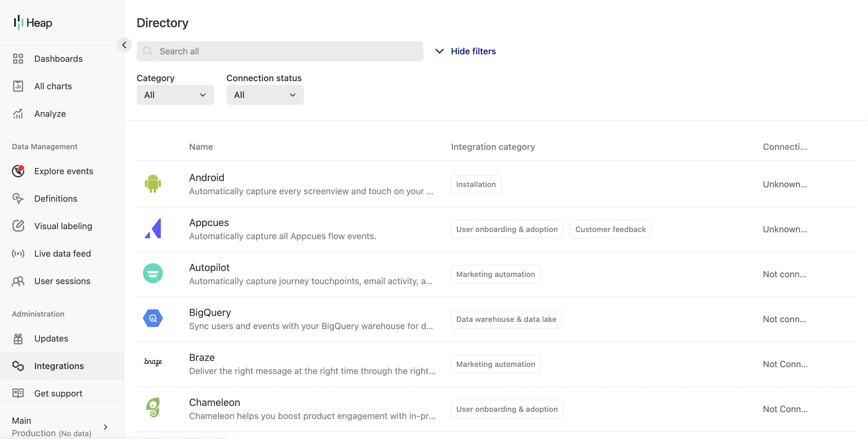The width and height of the screenshot is (868, 439).
Task: Open the Connection status dropdown
Action: tap(265, 95)
